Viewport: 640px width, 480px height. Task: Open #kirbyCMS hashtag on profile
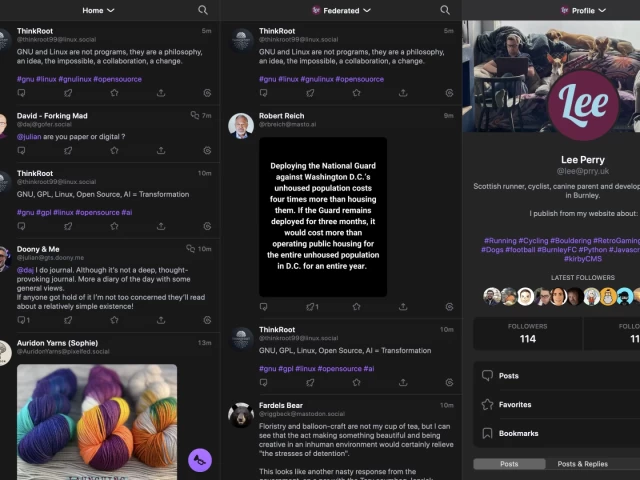[x=583, y=259]
